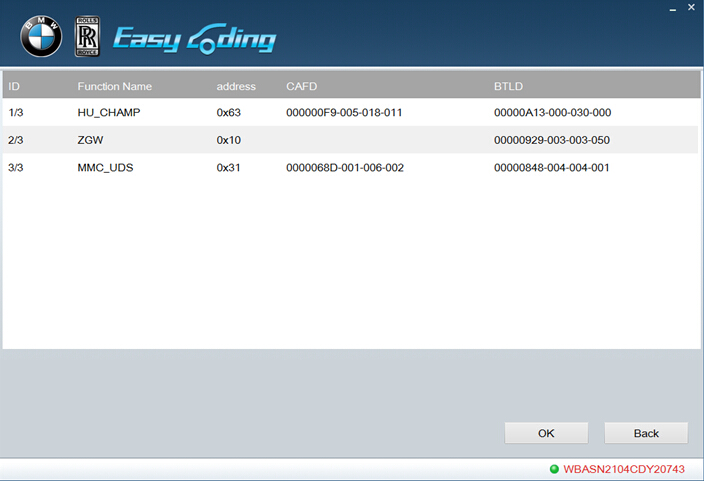Select row ID 2/3
Viewport: 705px width, 483px height.
coord(16,140)
